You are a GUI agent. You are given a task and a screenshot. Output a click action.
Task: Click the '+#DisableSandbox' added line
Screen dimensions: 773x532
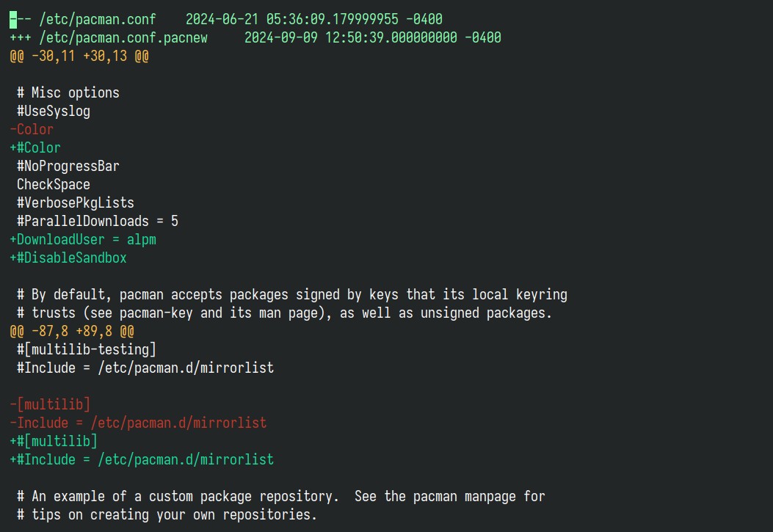coord(68,258)
